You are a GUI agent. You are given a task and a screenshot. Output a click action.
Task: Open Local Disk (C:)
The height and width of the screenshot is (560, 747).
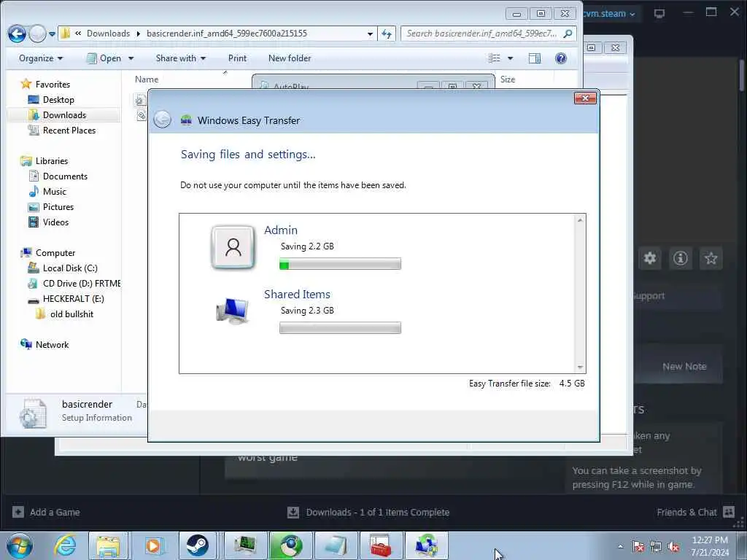tap(70, 268)
